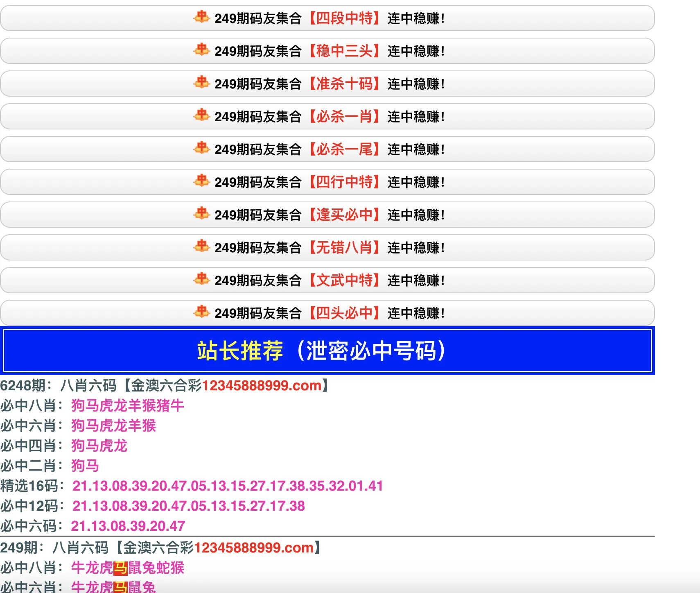Click the 精选16码 number list
Screen dimensions: 700x593
pos(228,486)
